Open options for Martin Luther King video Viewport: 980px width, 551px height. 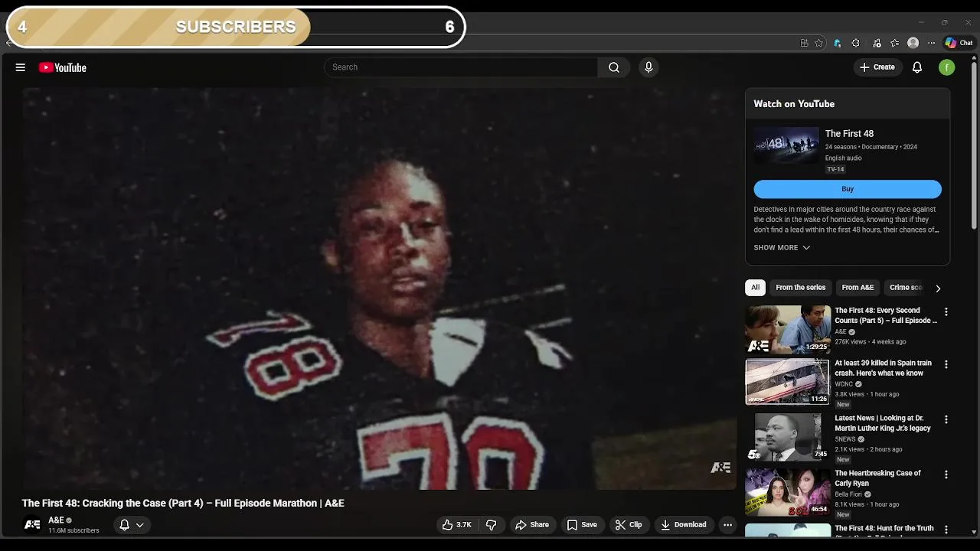point(946,419)
